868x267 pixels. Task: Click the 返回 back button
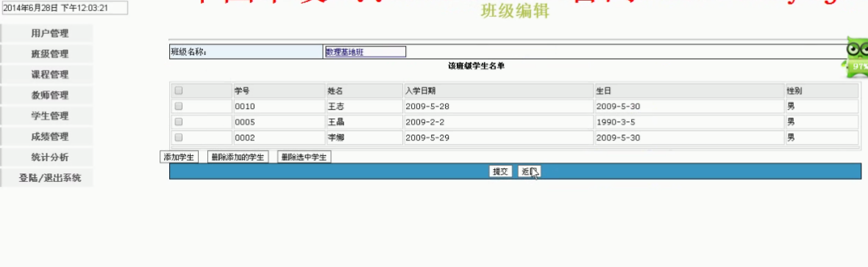point(529,171)
